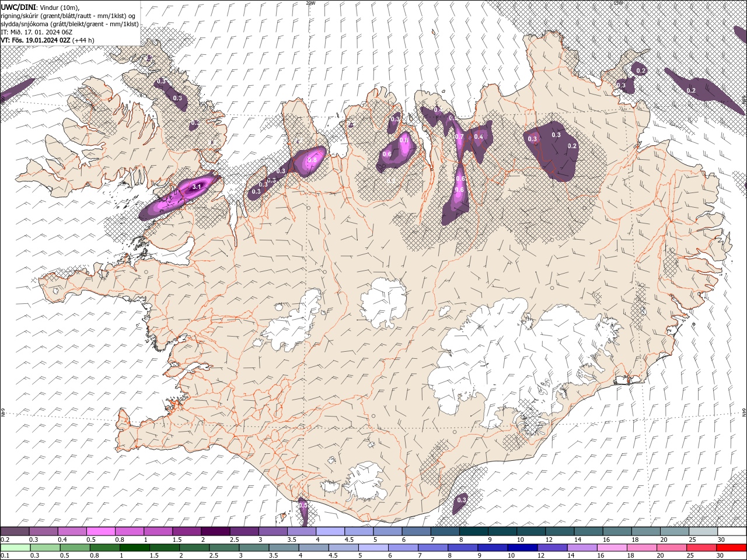This screenshot has width=747, height=560.
Task: Select the darkest green 1 rain legend swatch
Action: [134, 548]
